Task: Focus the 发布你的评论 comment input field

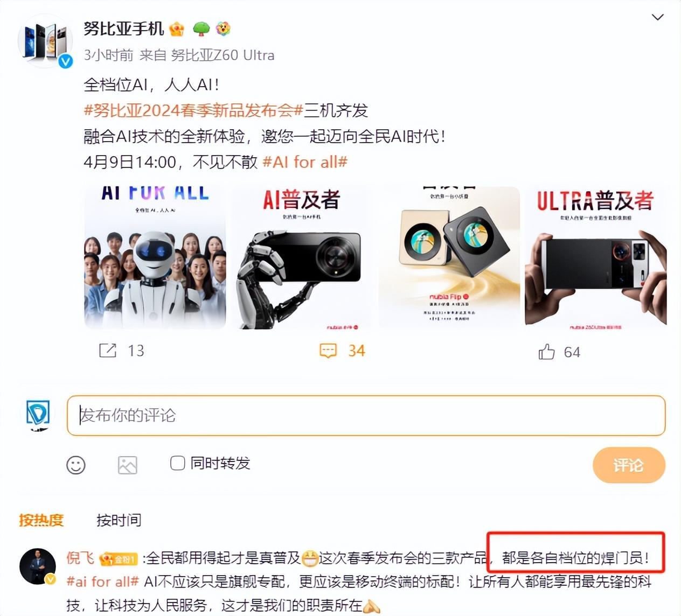Action: [366, 415]
